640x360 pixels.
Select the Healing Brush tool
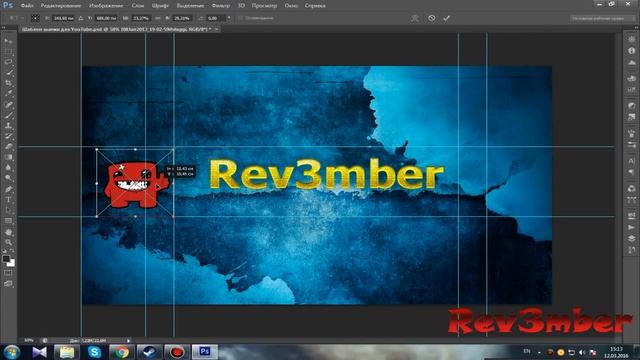[x=8, y=104]
